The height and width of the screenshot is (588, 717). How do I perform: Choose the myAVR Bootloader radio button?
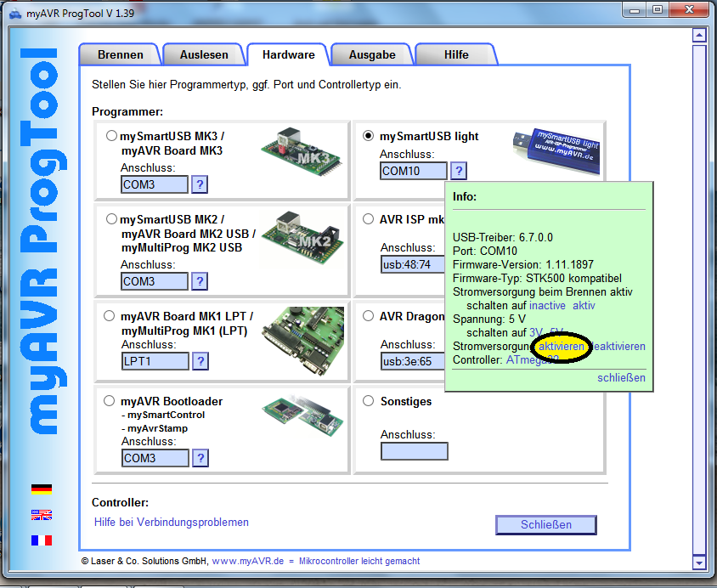[x=109, y=401]
